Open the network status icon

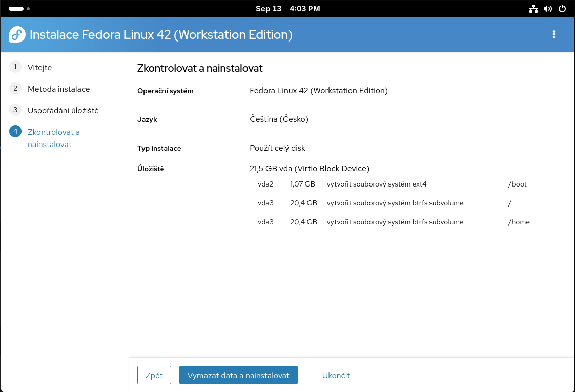pos(533,8)
